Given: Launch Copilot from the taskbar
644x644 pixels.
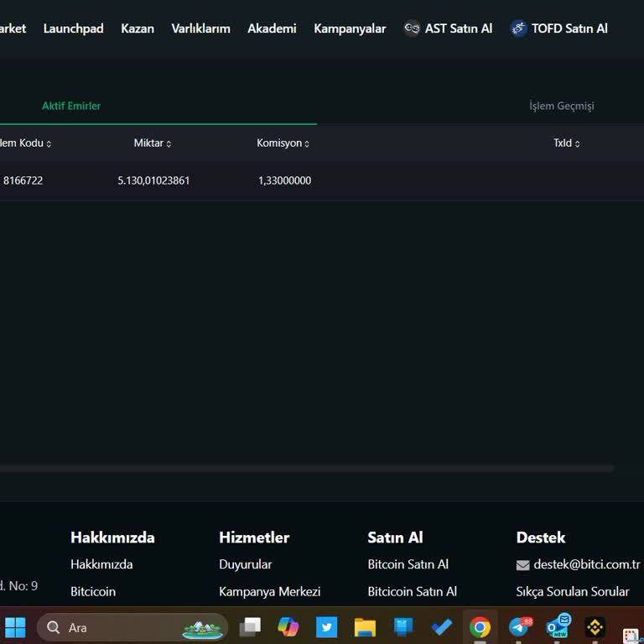Looking at the screenshot, I should pyautogui.click(x=288, y=627).
